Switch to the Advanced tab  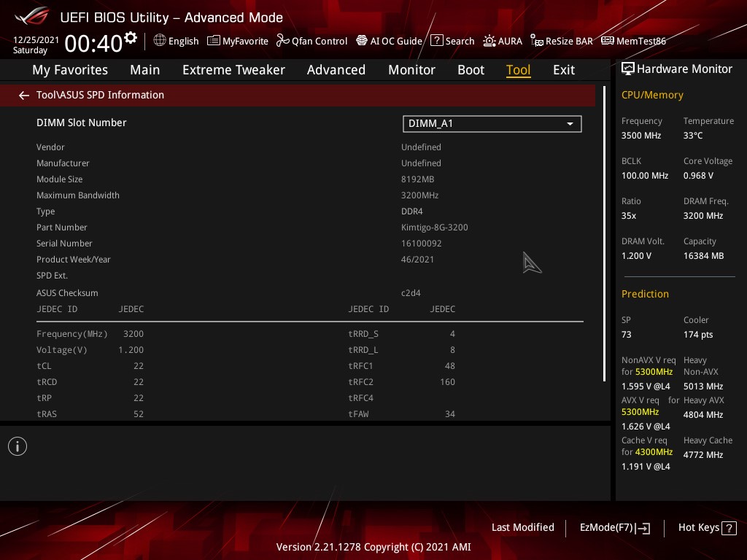tap(336, 70)
